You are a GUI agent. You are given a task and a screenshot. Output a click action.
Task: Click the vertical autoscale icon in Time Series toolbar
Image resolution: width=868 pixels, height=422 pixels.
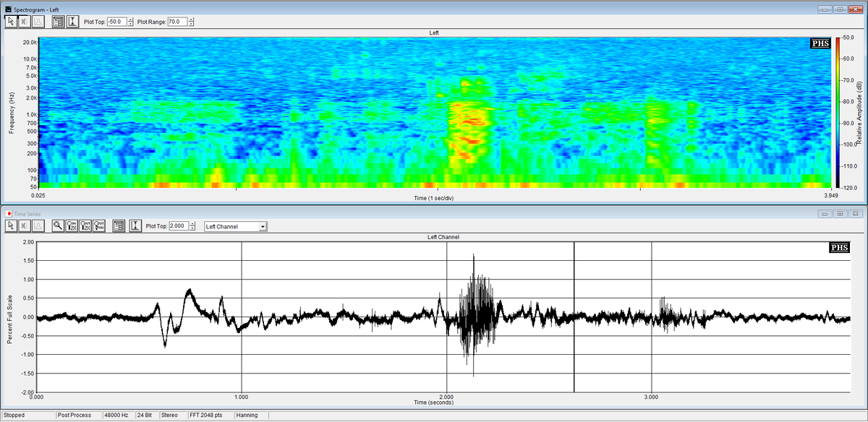click(134, 226)
